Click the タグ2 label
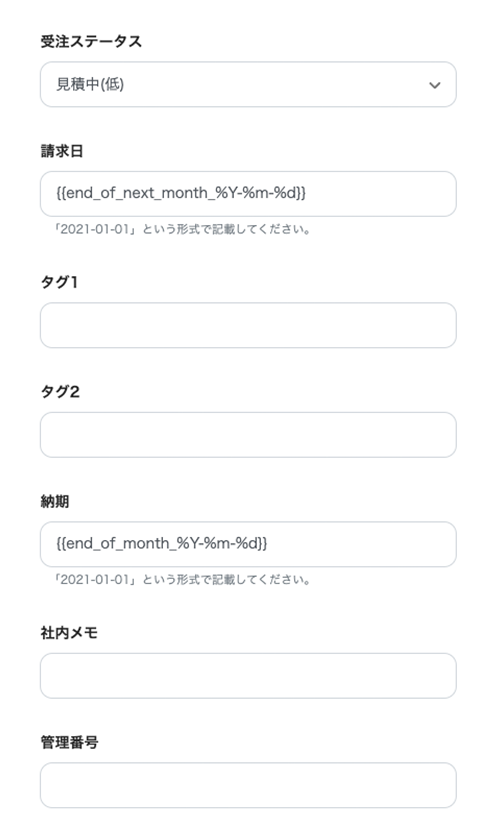This screenshot has height=827, width=492. pyautogui.click(x=60, y=392)
